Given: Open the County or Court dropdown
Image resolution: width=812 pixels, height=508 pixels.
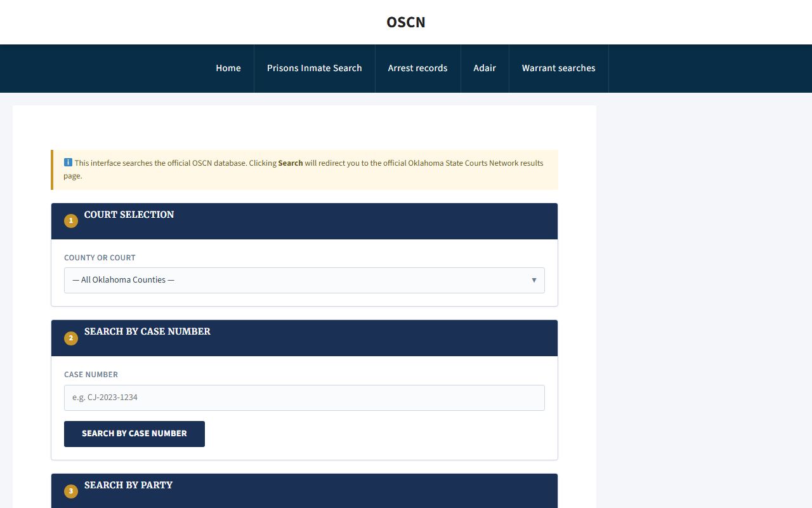Looking at the screenshot, I should point(304,280).
